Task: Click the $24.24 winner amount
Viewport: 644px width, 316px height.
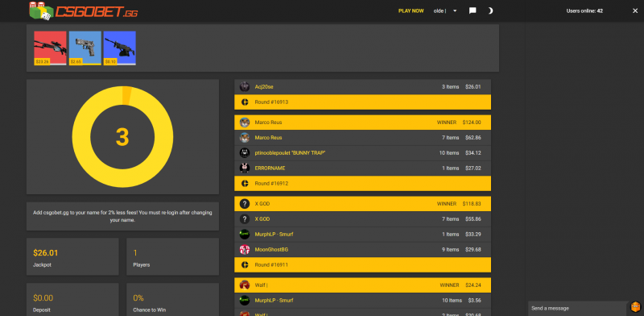Action: point(473,285)
